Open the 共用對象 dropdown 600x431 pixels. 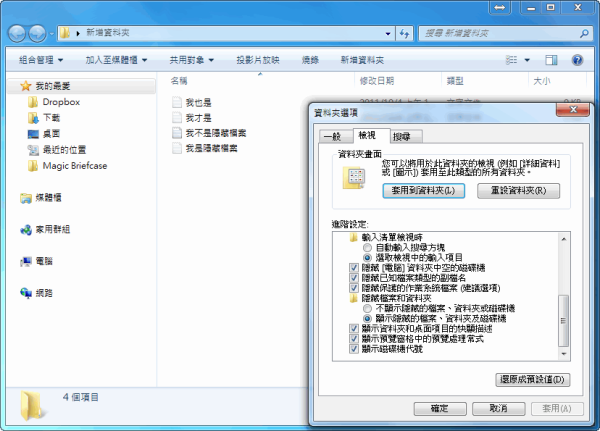[191, 60]
